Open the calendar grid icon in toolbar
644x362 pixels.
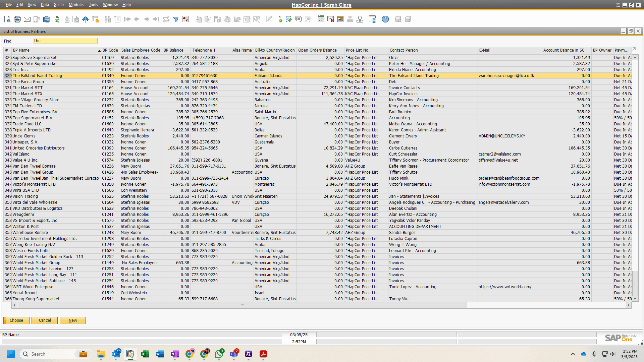[x=340, y=19]
